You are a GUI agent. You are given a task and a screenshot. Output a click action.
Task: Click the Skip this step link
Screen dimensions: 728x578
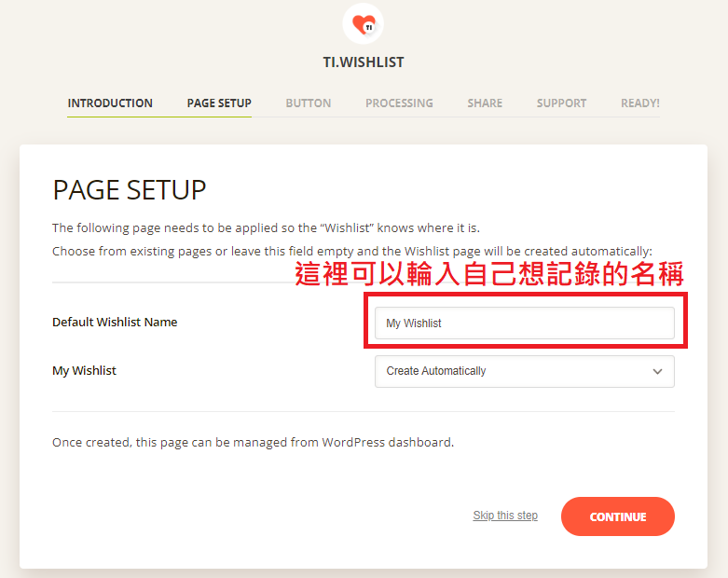[x=505, y=516]
